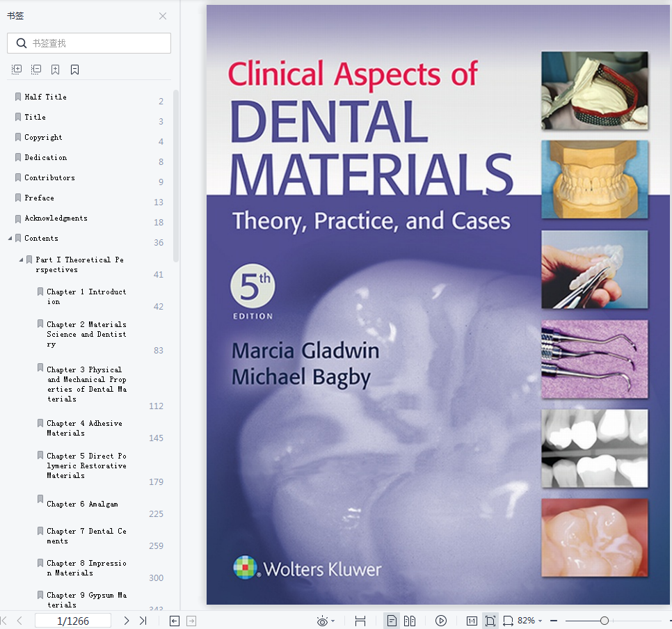Open eye protection mode dropdown arrow
This screenshot has width=672, height=629.
pyautogui.click(x=333, y=621)
